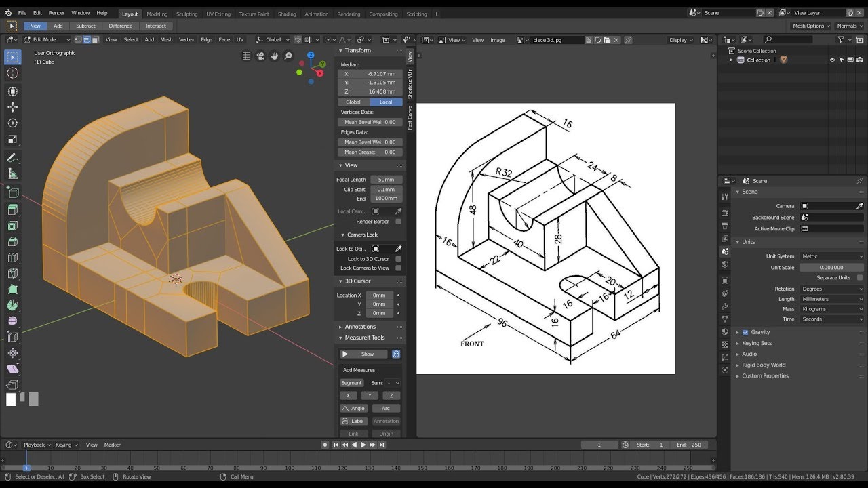The height and width of the screenshot is (488, 868).
Task: Open the Scene properties tab icon
Action: [x=725, y=251]
